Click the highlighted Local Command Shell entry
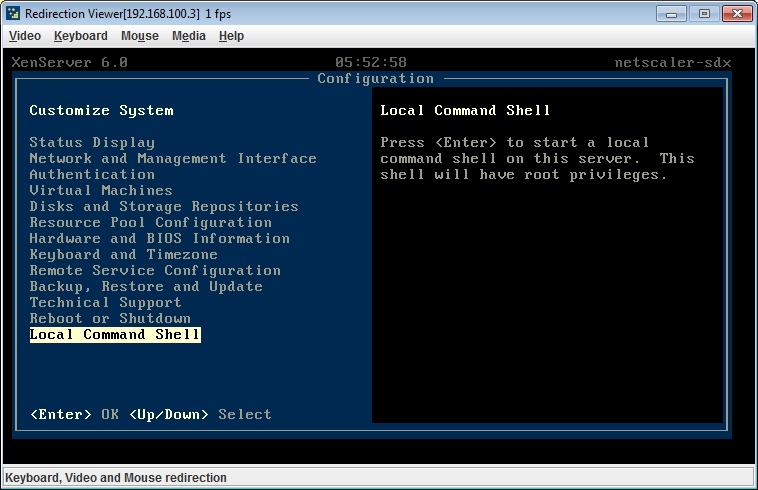This screenshot has height=490, width=758. coord(115,335)
